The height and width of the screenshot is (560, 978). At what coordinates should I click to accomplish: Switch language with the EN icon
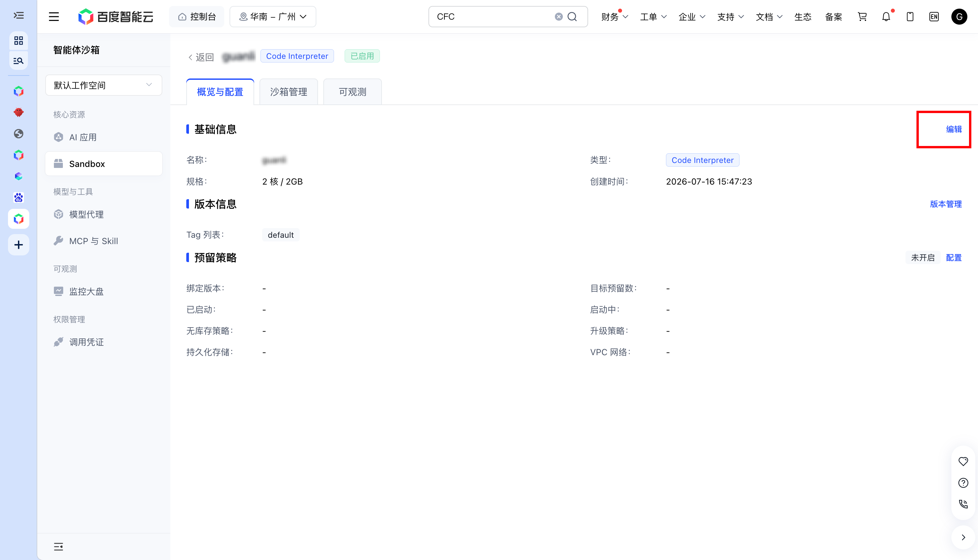click(934, 17)
